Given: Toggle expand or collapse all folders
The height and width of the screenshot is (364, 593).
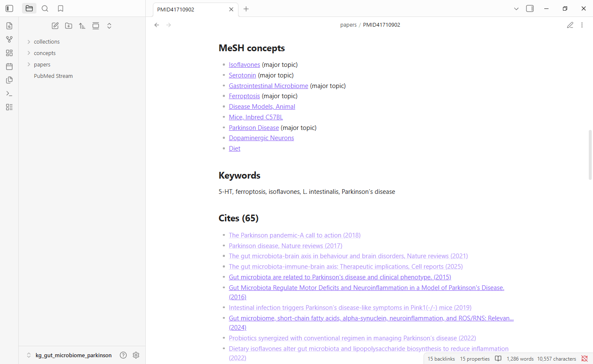Looking at the screenshot, I should tap(109, 26).
